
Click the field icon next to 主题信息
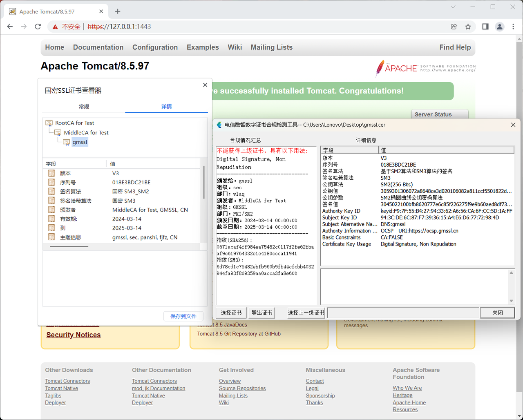point(51,237)
